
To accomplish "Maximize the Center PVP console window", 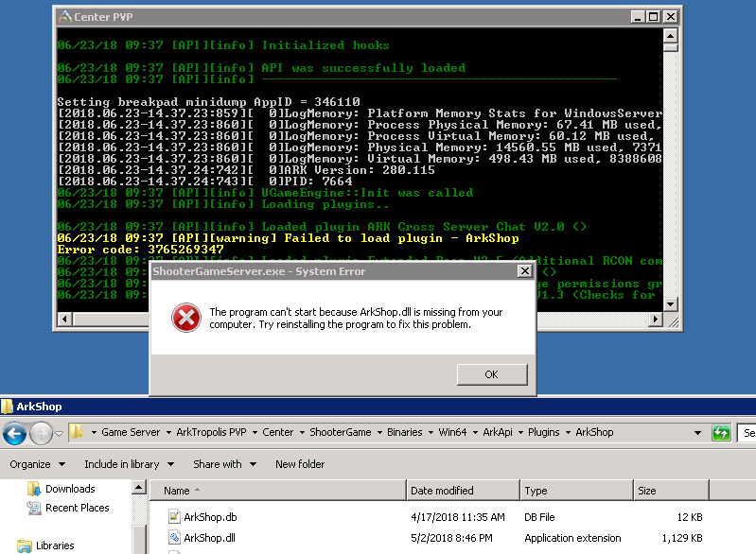I will click(x=653, y=17).
